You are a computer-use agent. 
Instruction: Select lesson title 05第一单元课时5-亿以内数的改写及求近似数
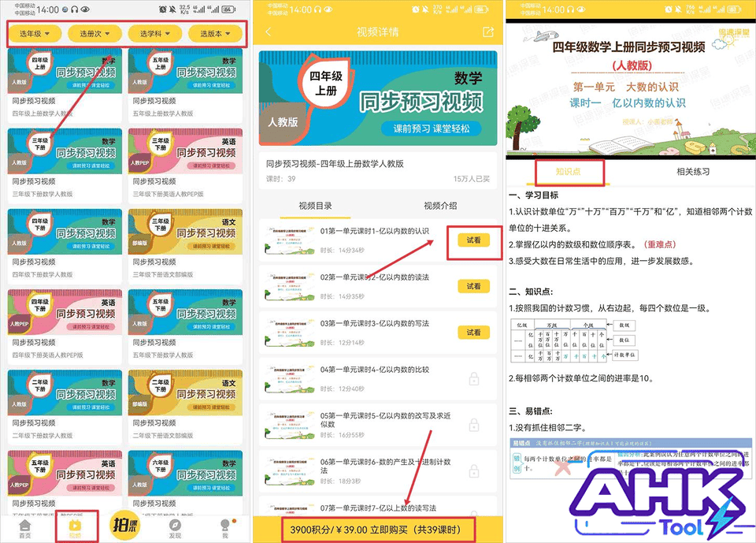(x=386, y=420)
